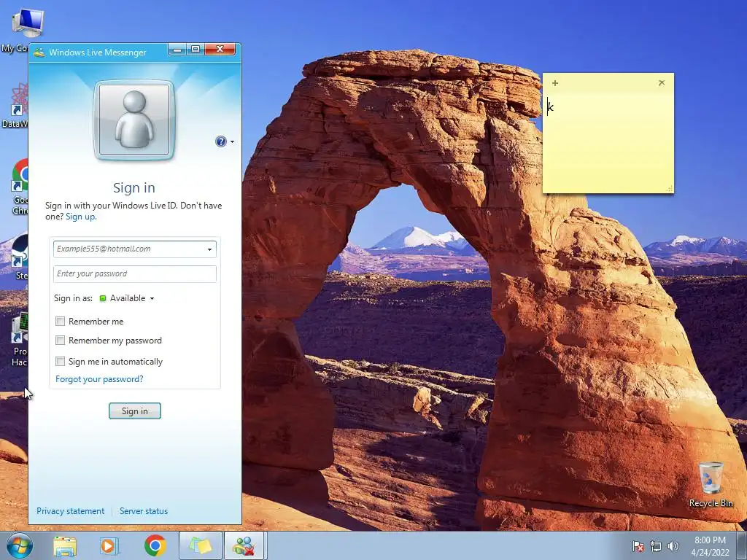Minimize the Windows Live Messenger window
The height and width of the screenshot is (560, 747).
pyautogui.click(x=177, y=50)
